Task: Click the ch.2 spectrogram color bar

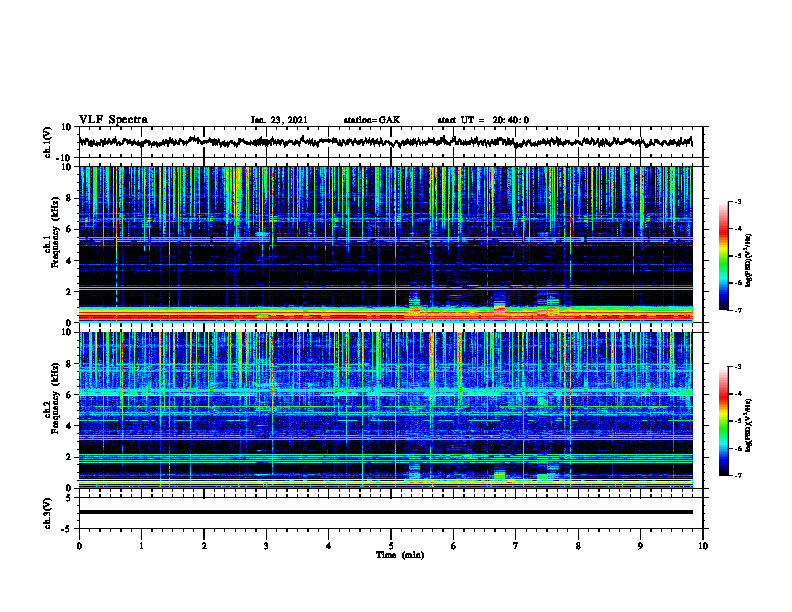Action: pos(724,421)
